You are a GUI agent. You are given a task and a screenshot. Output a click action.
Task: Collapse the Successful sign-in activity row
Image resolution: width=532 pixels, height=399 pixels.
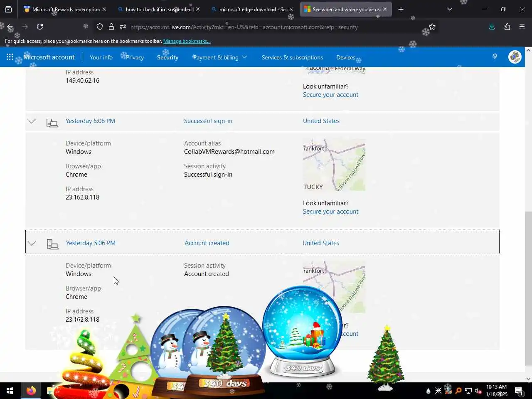click(32, 121)
